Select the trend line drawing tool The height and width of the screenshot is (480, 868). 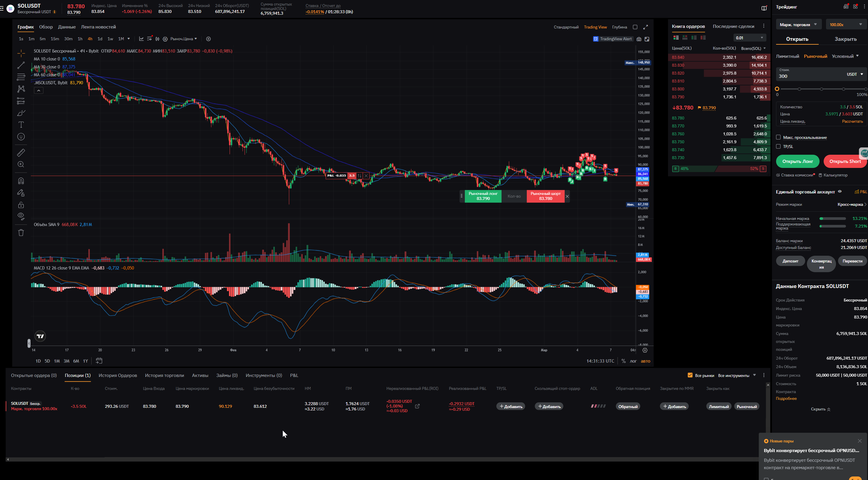(21, 65)
